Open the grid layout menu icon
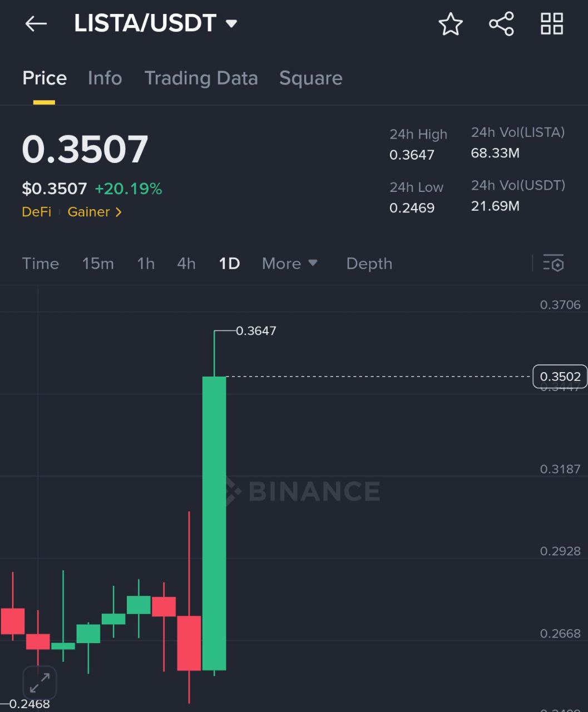This screenshot has width=588, height=712. [552, 24]
